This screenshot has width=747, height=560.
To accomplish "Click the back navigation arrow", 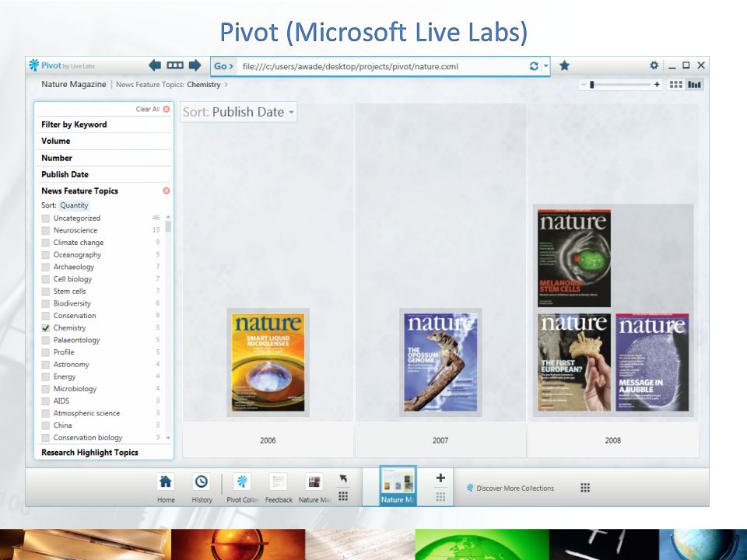I will (x=154, y=65).
